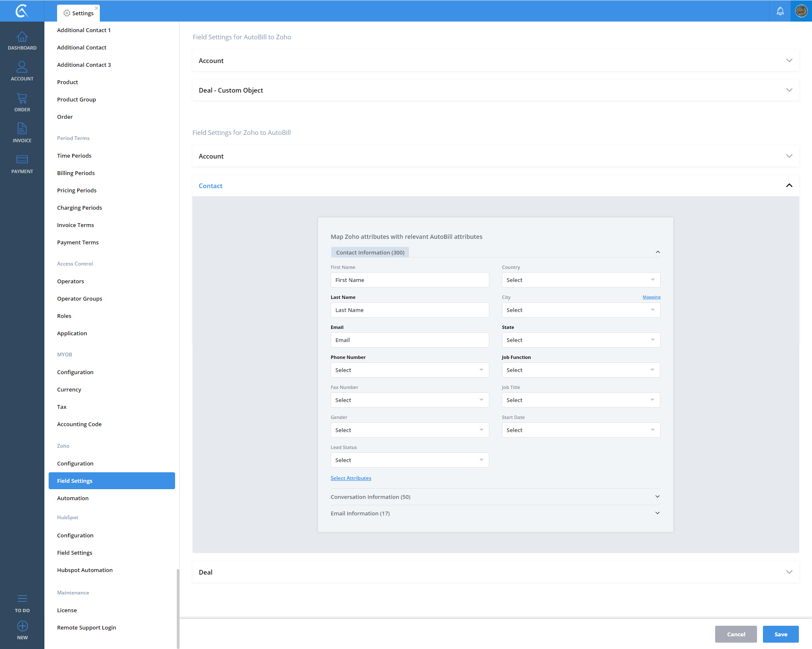Open the Lead Status Select dropdown

coord(409,460)
